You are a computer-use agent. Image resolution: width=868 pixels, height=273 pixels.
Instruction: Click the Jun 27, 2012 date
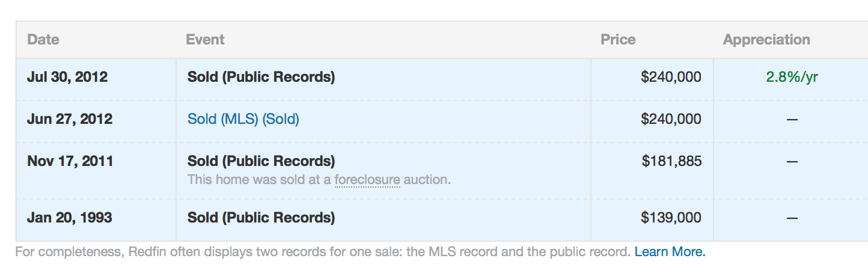click(x=70, y=119)
